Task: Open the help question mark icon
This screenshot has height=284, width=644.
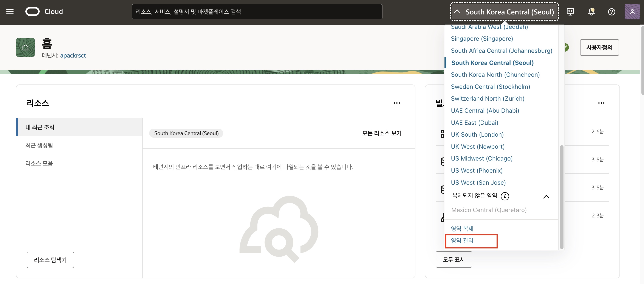Action: tap(611, 11)
